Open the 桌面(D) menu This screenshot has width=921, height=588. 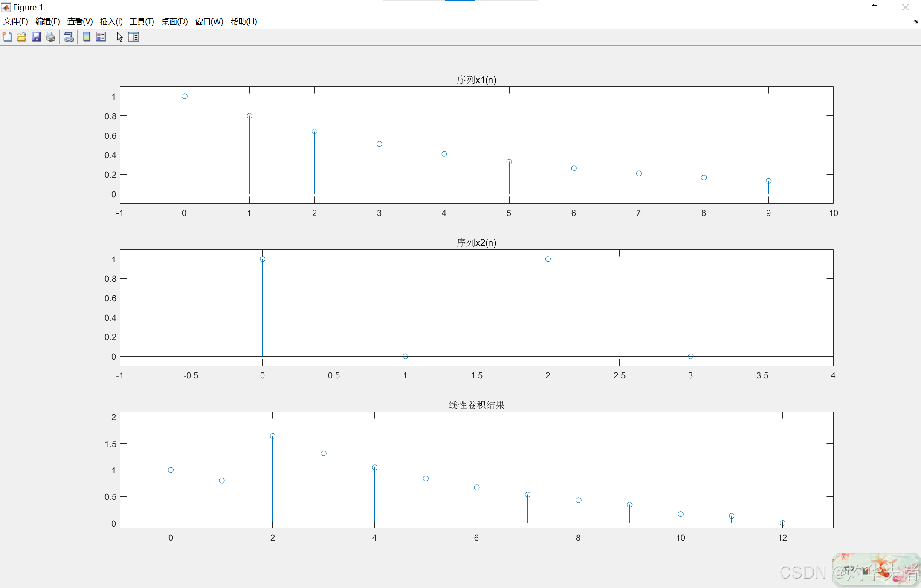click(174, 21)
